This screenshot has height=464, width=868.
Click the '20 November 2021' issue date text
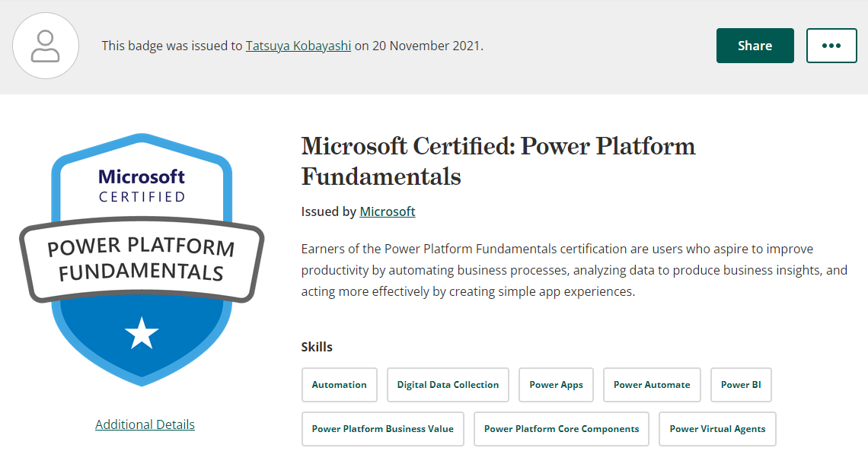[426, 46]
